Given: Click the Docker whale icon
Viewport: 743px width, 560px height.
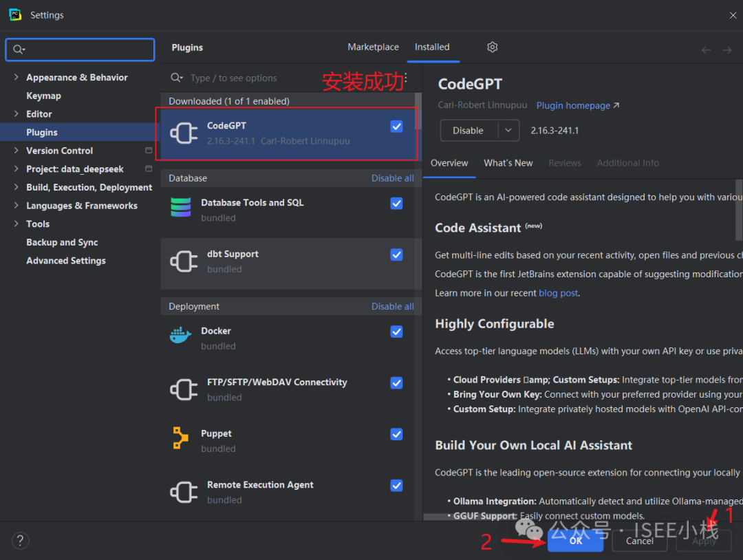Looking at the screenshot, I should tap(180, 336).
